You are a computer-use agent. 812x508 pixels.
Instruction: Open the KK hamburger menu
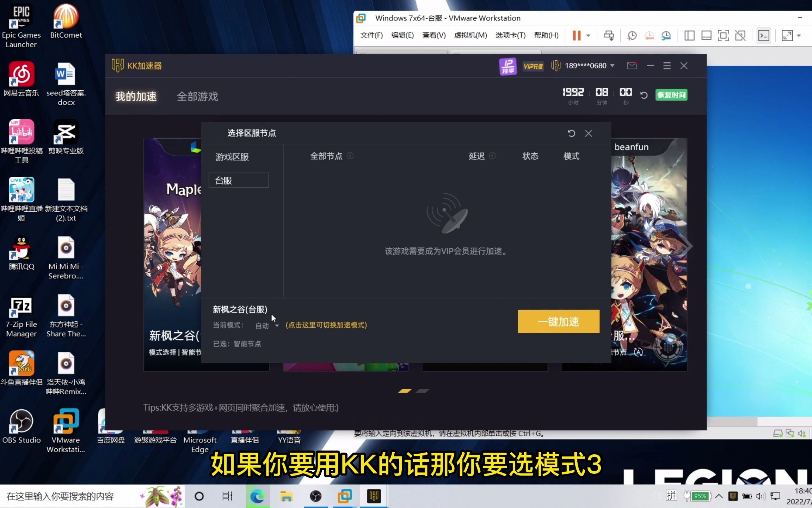667,66
